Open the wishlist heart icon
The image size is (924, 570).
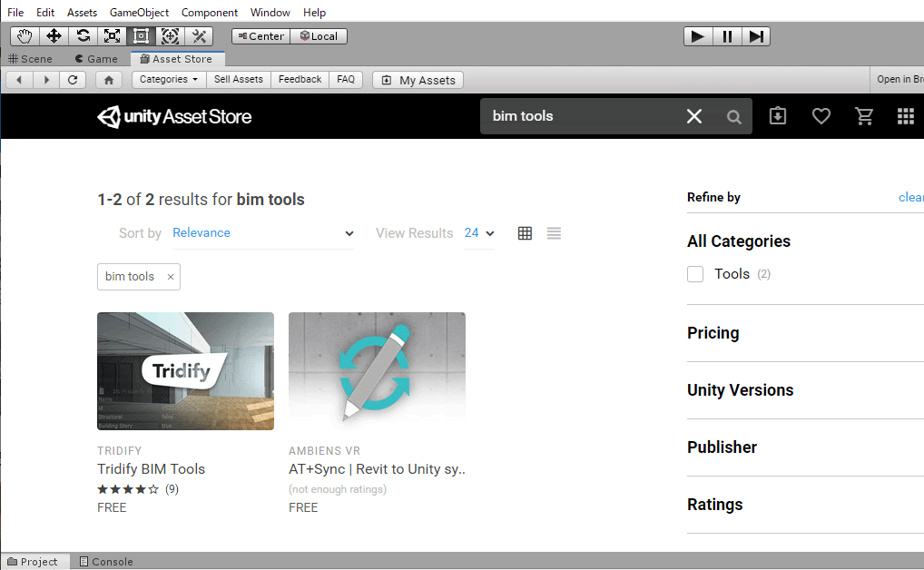[x=821, y=116]
